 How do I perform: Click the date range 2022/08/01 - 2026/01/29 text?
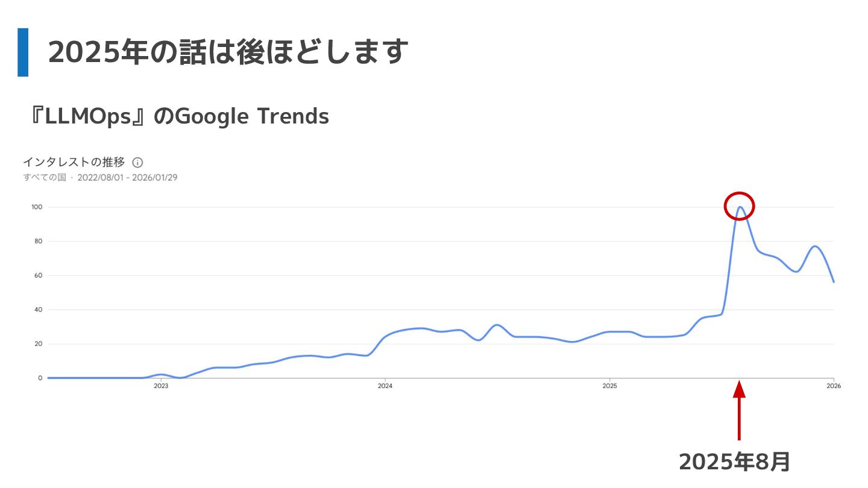click(x=127, y=178)
